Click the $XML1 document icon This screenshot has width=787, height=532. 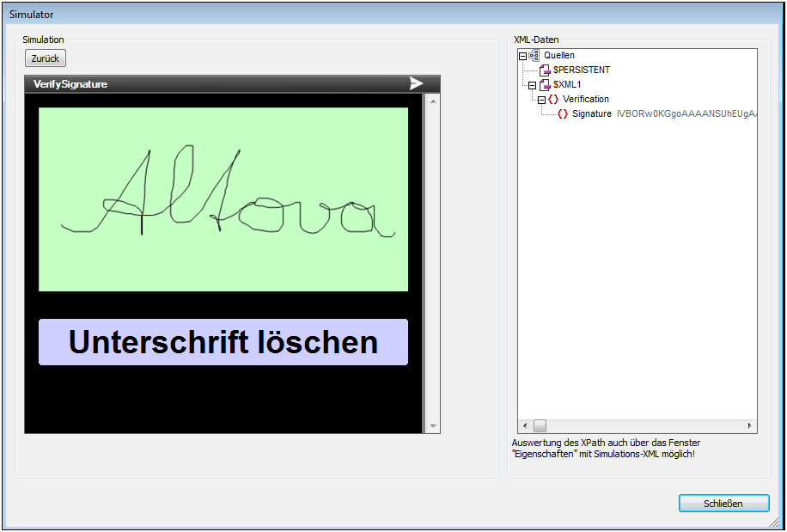tap(545, 84)
